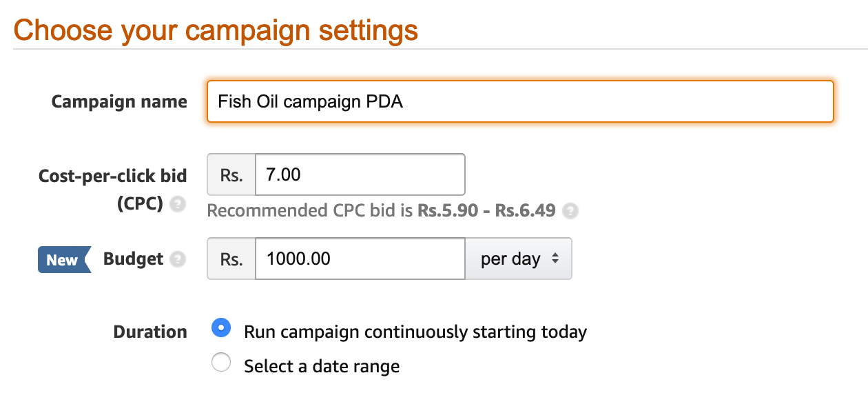
Task: Open help icon after recommended CPC bid range
Action: tap(570, 211)
